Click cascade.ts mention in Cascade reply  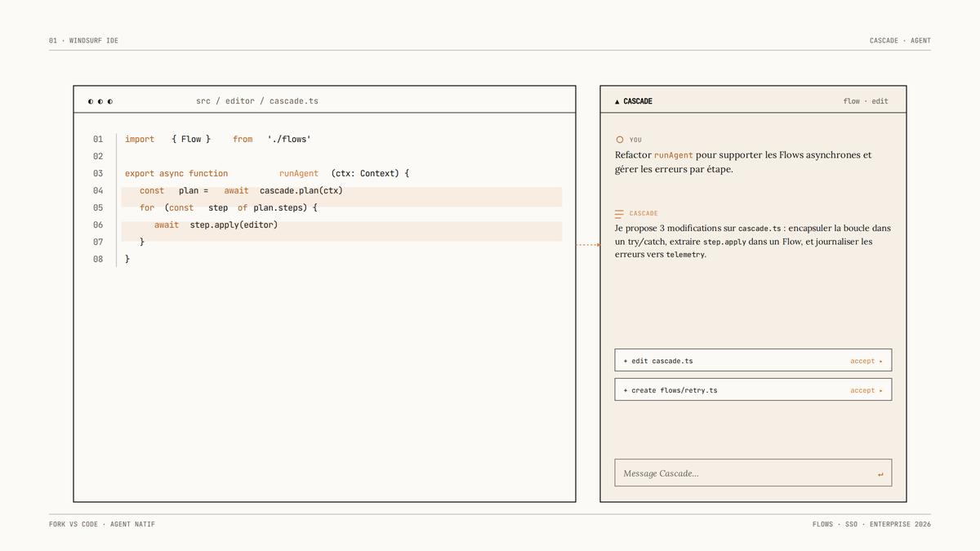point(759,229)
